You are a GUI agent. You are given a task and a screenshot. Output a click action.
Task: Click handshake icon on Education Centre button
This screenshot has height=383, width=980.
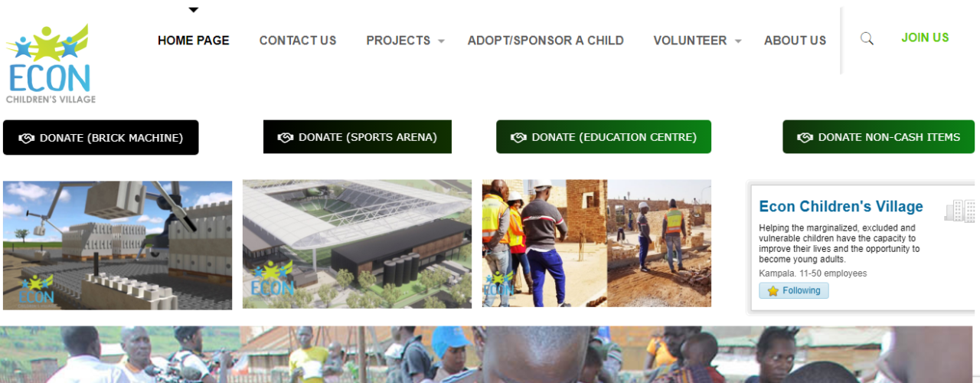(x=518, y=137)
